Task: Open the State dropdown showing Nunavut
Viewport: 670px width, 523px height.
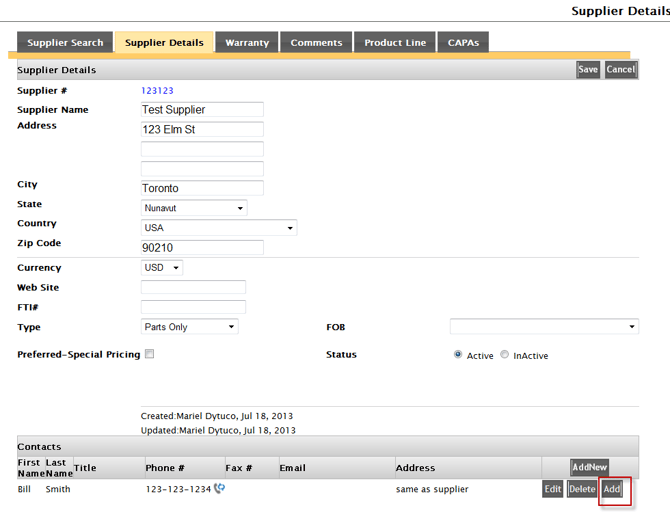Action: tap(194, 208)
